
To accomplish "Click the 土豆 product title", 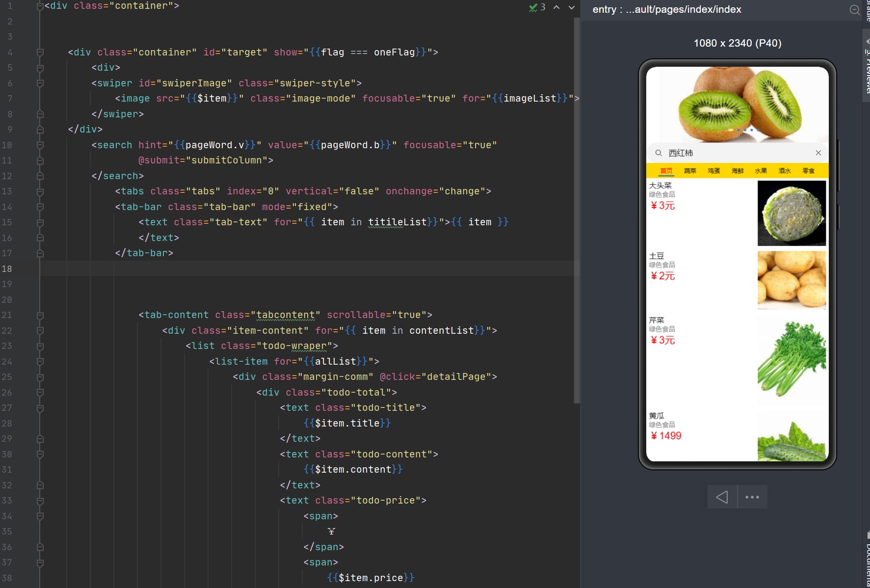I will (x=657, y=256).
